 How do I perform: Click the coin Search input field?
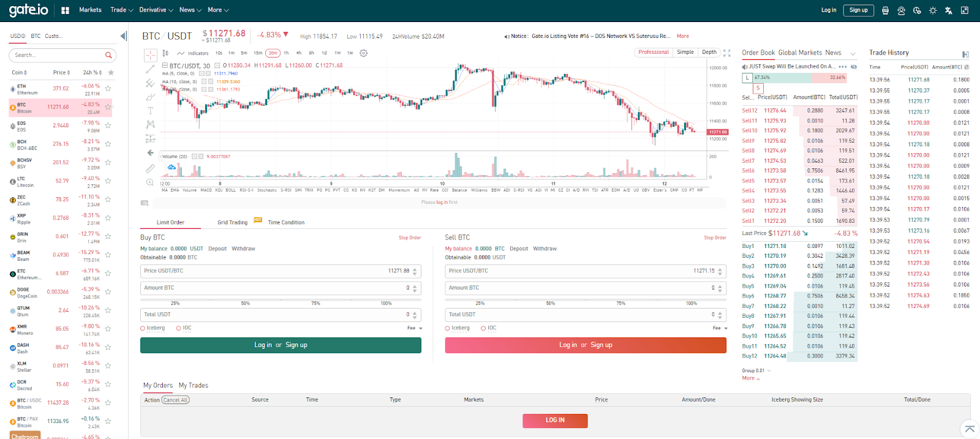[62, 55]
